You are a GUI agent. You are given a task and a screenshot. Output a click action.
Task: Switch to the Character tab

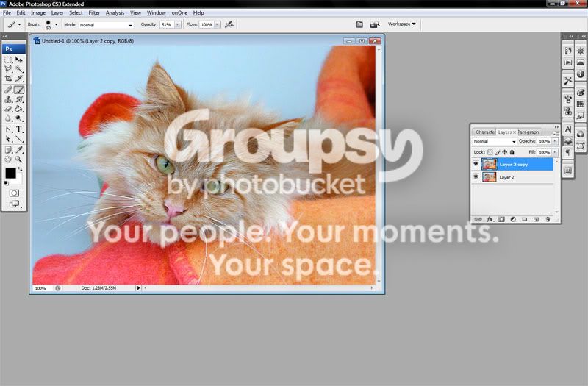[x=485, y=132]
